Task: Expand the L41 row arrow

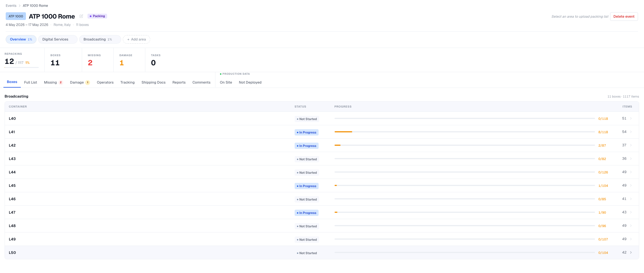Action: point(631,132)
